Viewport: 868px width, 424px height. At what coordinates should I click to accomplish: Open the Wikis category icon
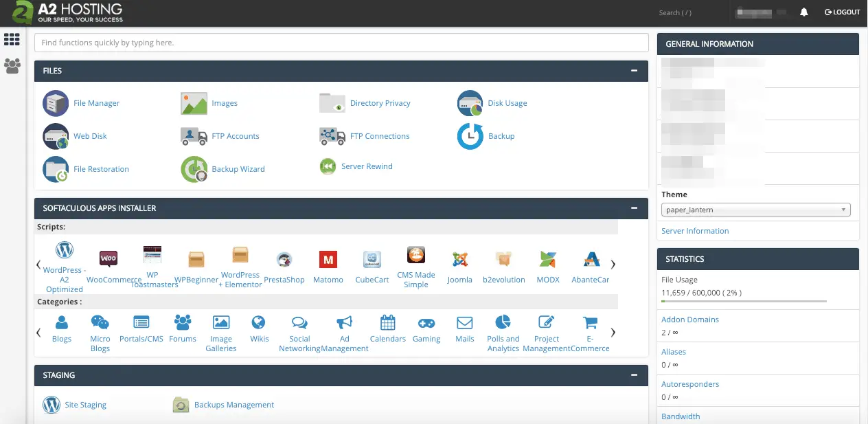(259, 322)
